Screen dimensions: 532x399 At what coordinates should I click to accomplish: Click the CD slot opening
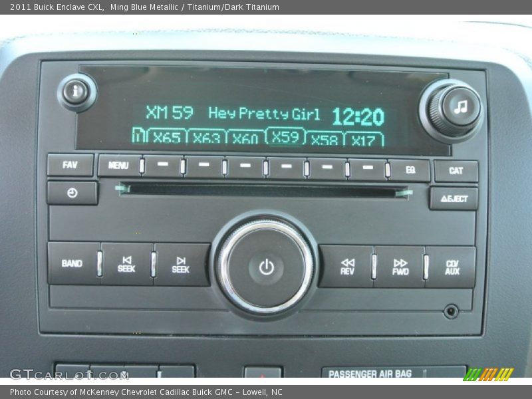coord(264,190)
